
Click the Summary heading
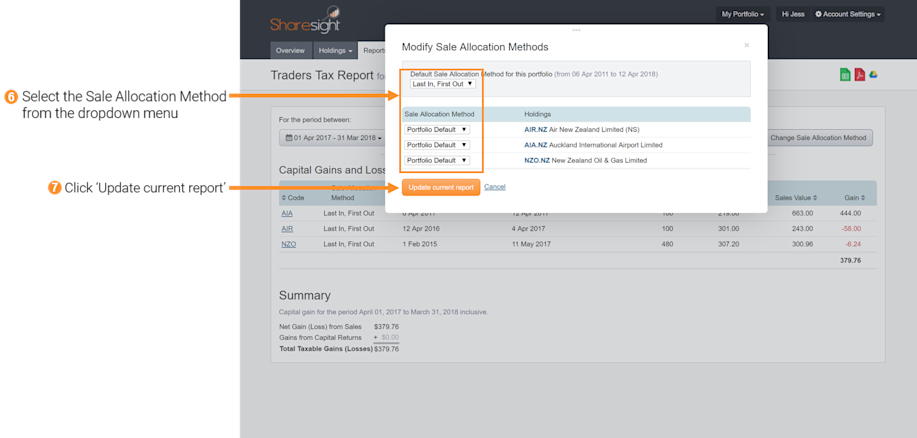305,295
